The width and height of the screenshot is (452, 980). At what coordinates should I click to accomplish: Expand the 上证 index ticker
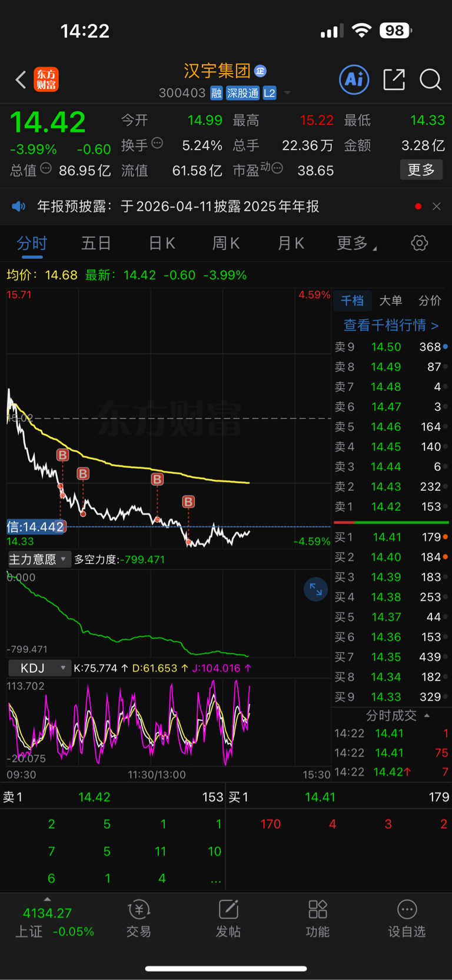tap(47, 899)
